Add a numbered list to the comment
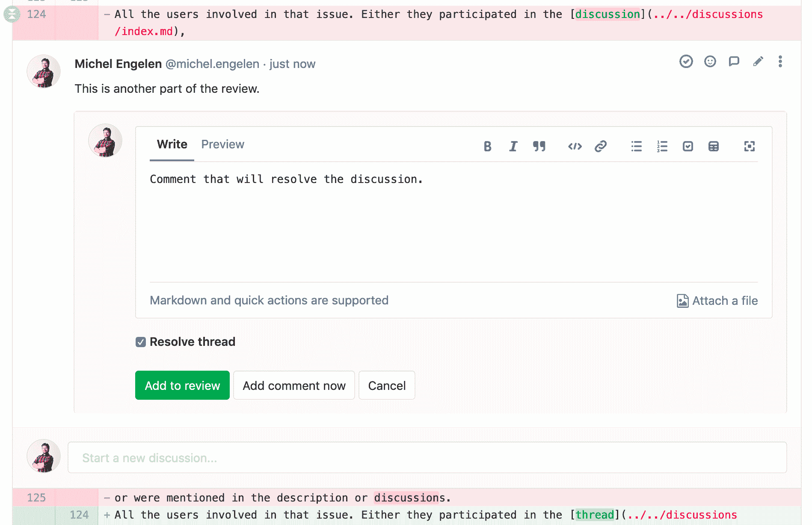 point(662,146)
